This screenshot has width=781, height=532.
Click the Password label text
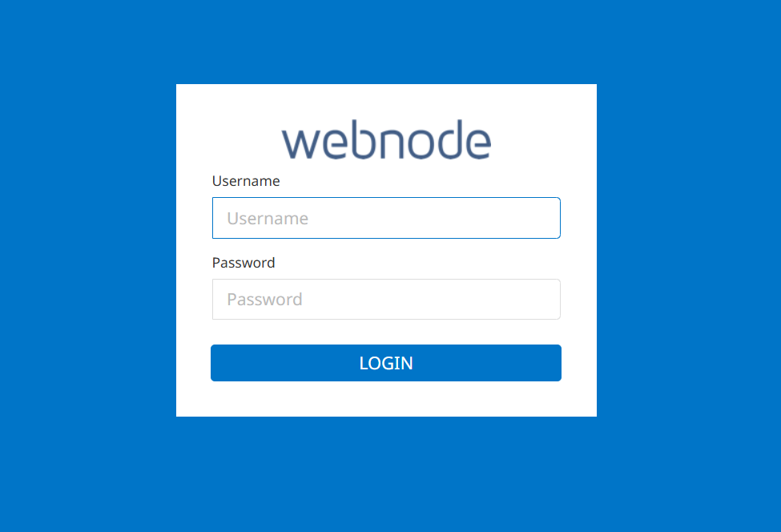pos(243,263)
